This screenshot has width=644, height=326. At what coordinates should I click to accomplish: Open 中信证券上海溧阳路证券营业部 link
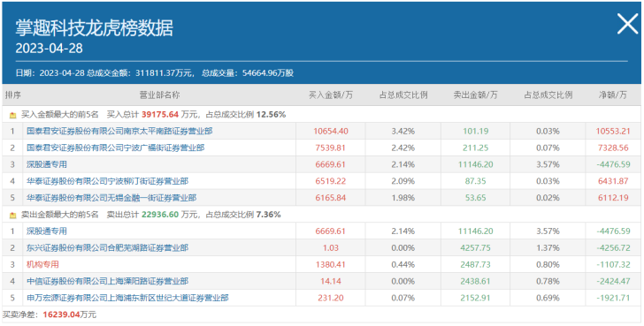click(108, 281)
